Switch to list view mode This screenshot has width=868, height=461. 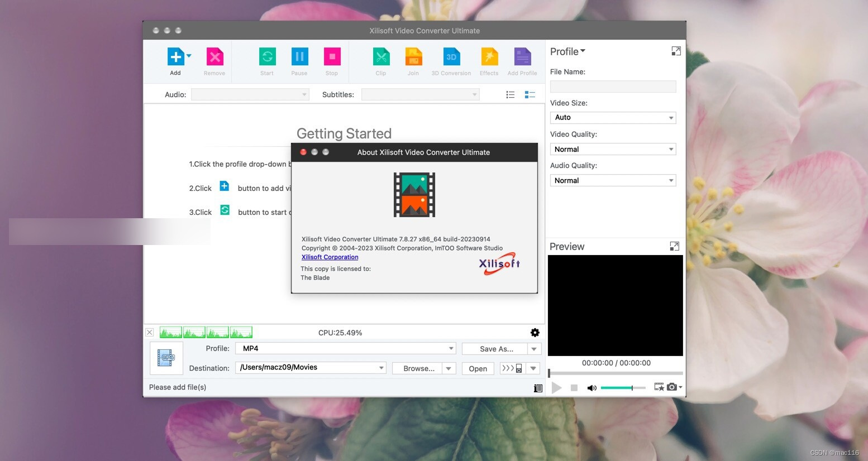[511, 95]
